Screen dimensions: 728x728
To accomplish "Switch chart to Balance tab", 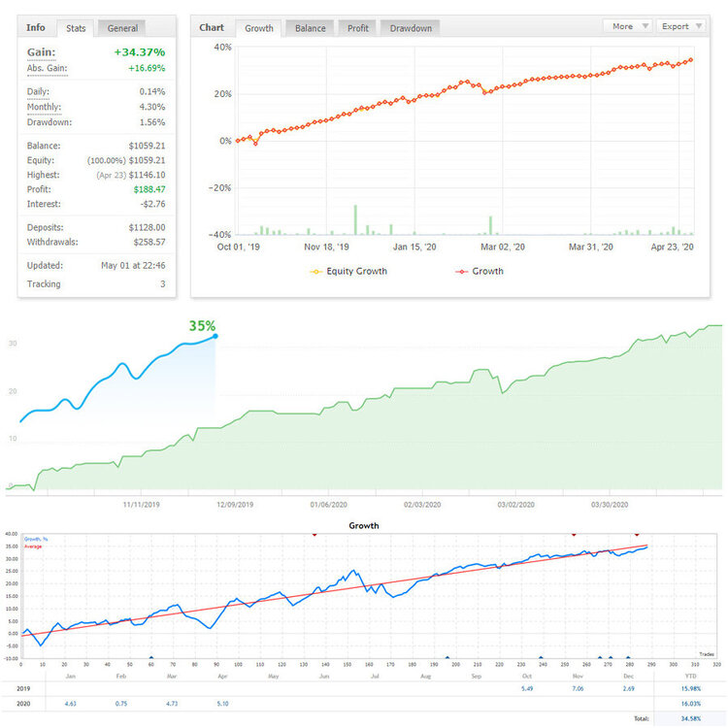I will pyautogui.click(x=311, y=28).
